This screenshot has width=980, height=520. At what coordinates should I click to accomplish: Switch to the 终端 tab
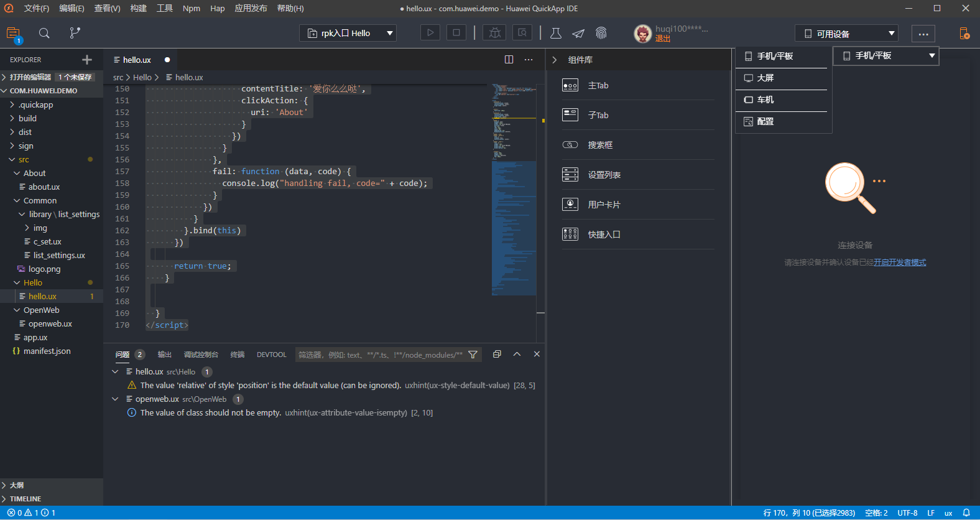tap(238, 355)
